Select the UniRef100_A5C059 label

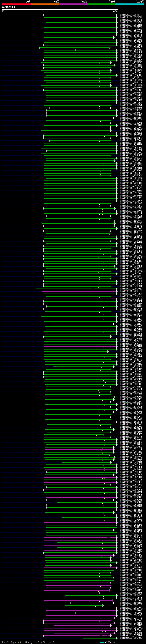(x=131, y=336)
